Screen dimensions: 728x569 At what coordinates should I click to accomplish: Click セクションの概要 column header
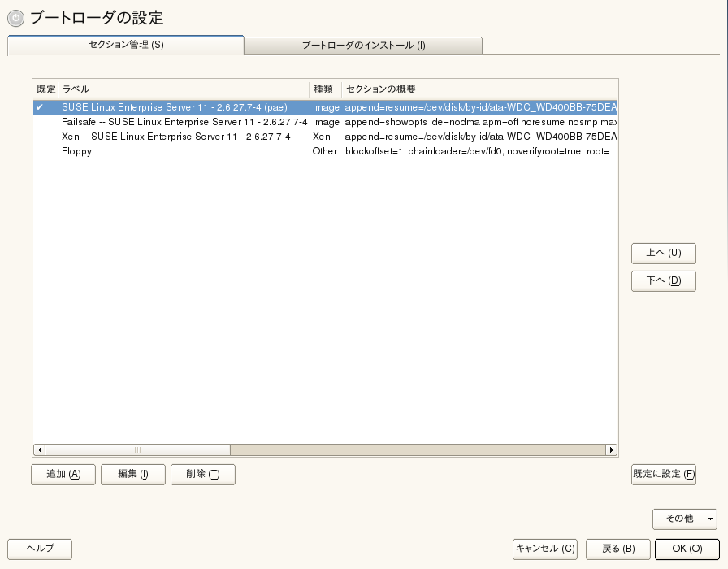click(479, 89)
